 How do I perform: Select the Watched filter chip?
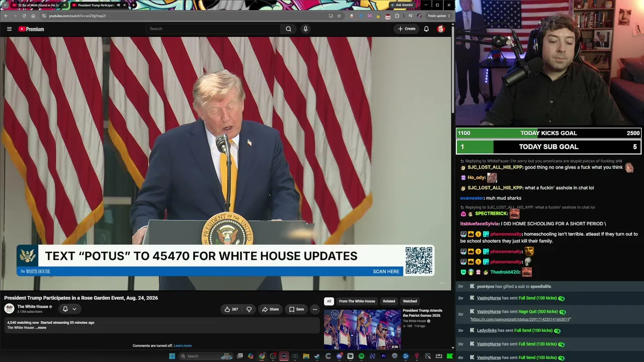click(410, 301)
